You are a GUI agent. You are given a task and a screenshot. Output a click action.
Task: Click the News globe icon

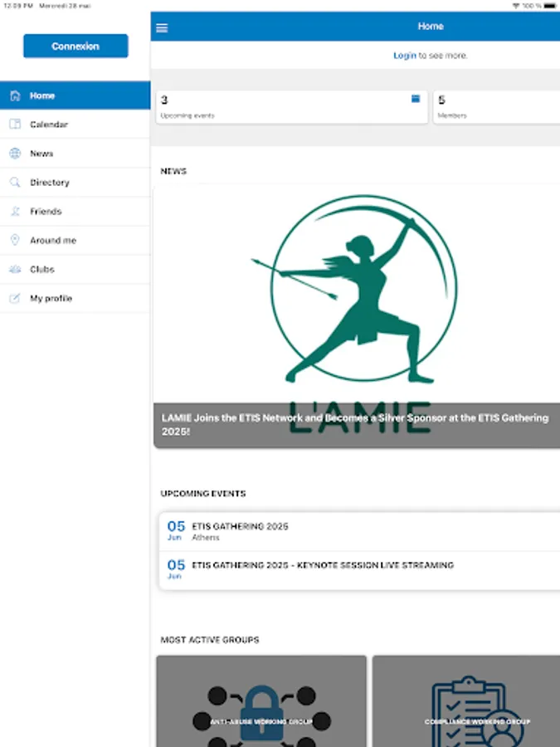15,153
